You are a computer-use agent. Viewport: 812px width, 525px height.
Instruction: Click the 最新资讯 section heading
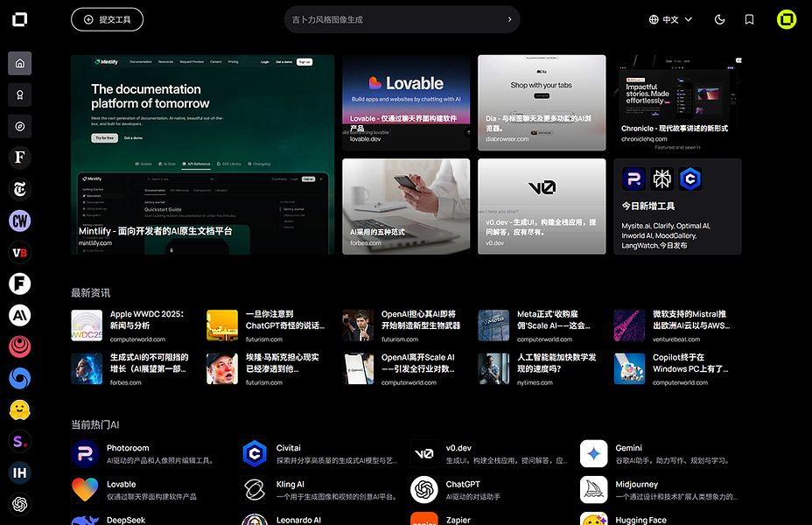tap(91, 293)
